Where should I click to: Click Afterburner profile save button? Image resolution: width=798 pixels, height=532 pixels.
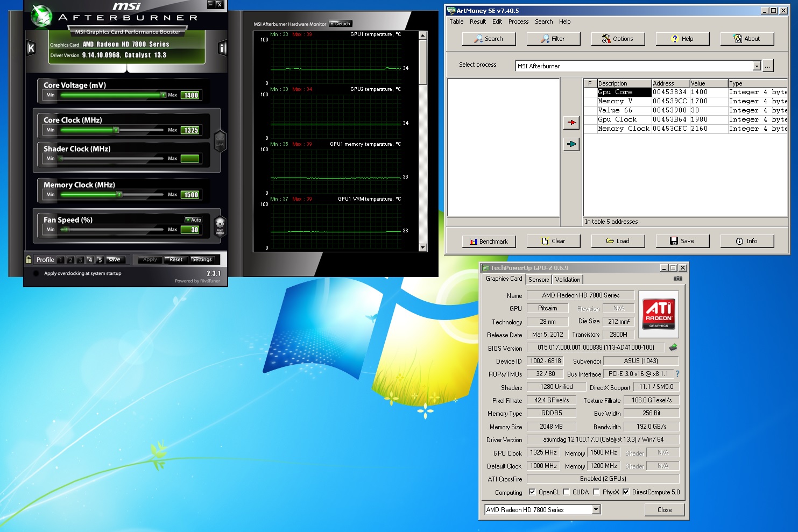click(x=115, y=259)
